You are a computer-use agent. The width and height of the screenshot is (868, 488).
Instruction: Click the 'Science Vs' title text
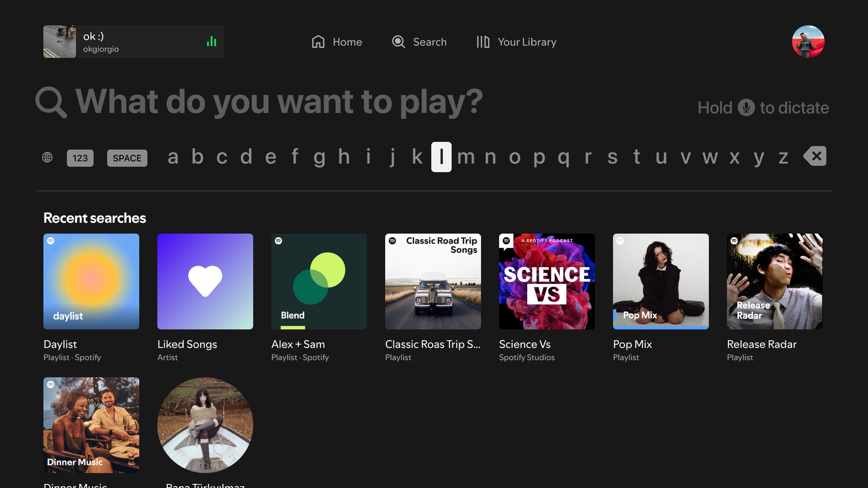(525, 344)
